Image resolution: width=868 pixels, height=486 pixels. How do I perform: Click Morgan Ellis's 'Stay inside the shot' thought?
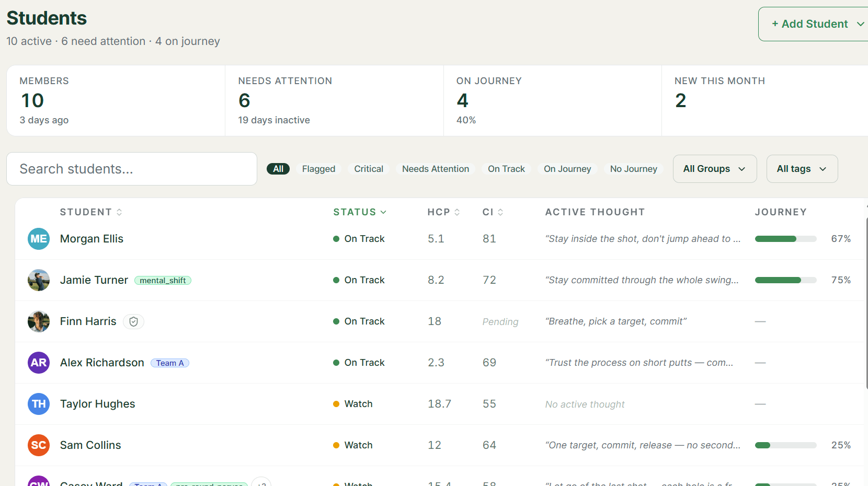[x=643, y=239]
